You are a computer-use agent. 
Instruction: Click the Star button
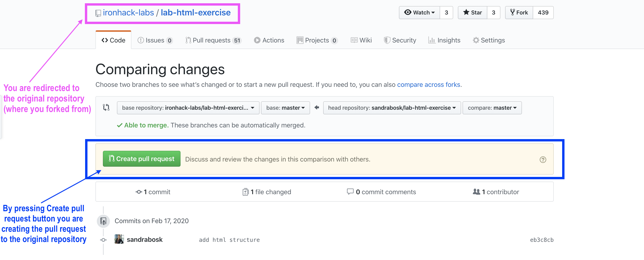(473, 12)
